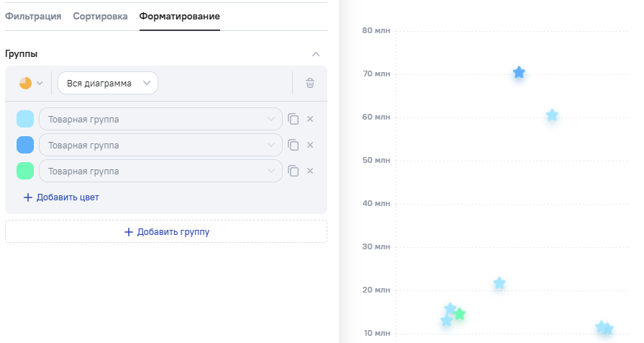Click 'Добавить цвет' link

point(61,197)
